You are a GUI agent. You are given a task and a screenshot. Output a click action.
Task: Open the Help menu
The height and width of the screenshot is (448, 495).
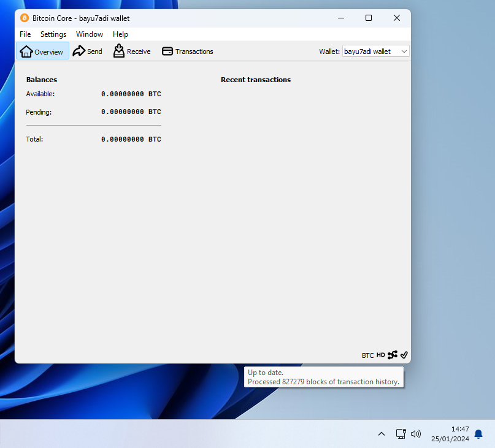pyautogui.click(x=120, y=34)
